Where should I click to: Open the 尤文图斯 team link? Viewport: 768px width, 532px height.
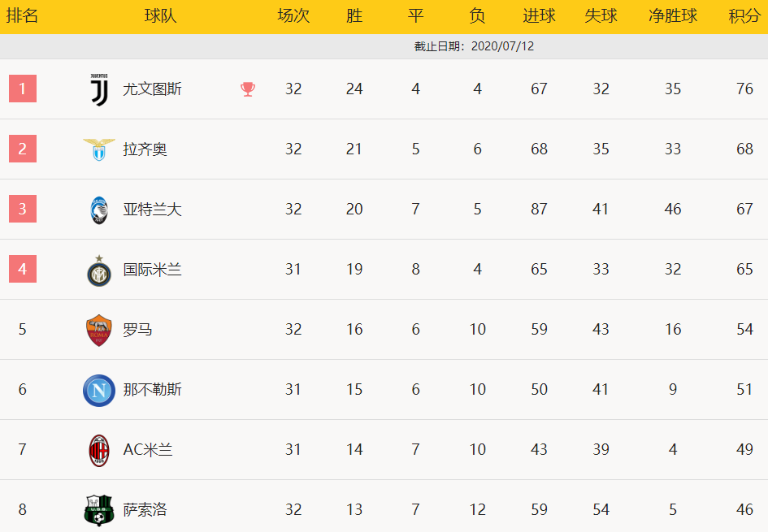(x=152, y=89)
